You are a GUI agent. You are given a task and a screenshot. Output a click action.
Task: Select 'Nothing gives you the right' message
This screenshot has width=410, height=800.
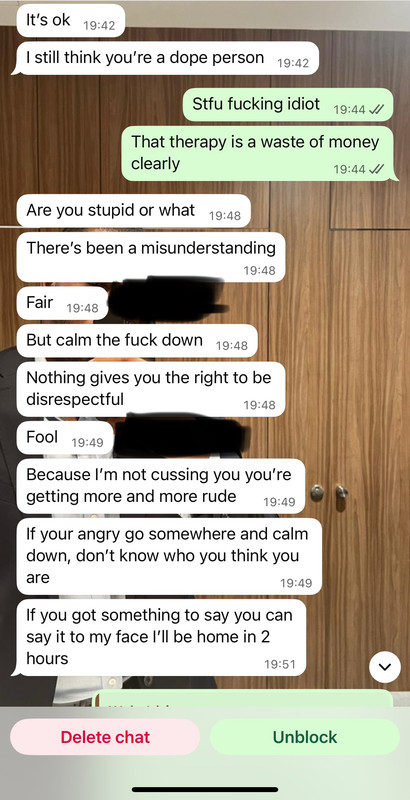(x=151, y=389)
